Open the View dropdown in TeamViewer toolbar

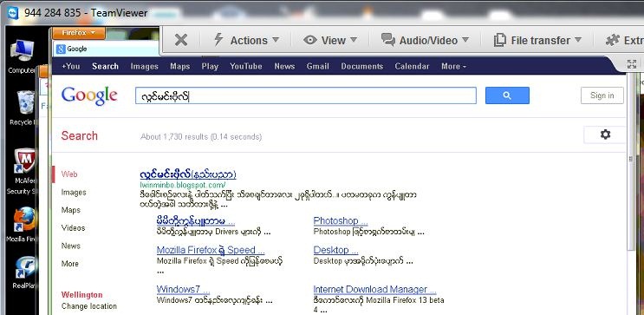point(330,40)
